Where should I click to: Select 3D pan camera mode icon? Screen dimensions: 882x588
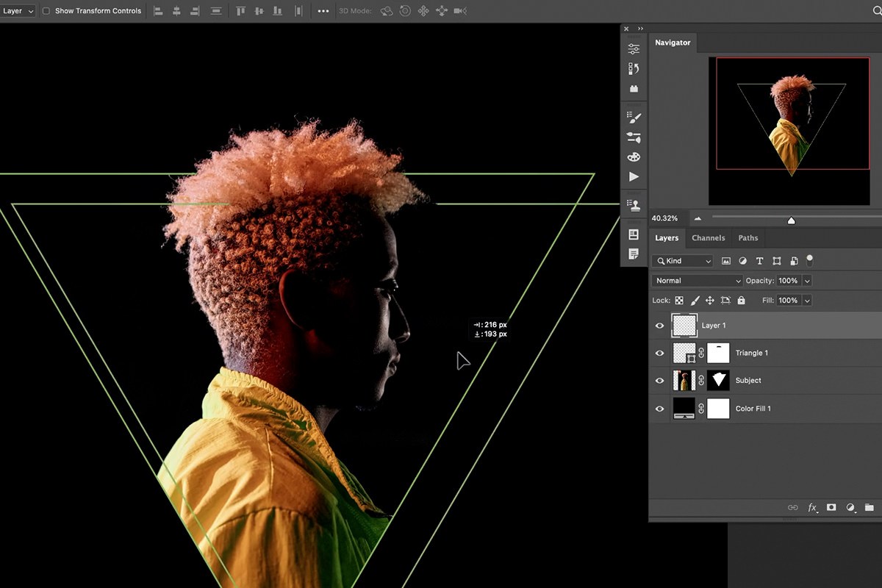tap(423, 11)
